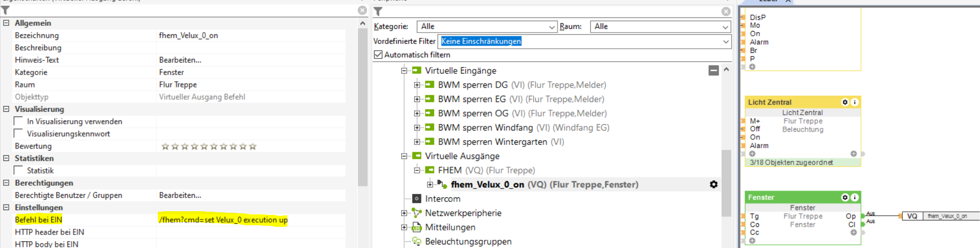Viewport: 980px width, 248px height.
Task: Click Bearbeiten... for Berechtigte Benutzer / Gruppen
Action: (x=180, y=195)
